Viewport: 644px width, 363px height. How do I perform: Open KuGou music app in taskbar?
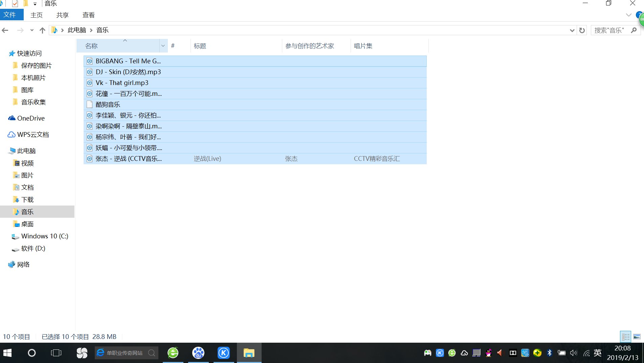coord(223,353)
